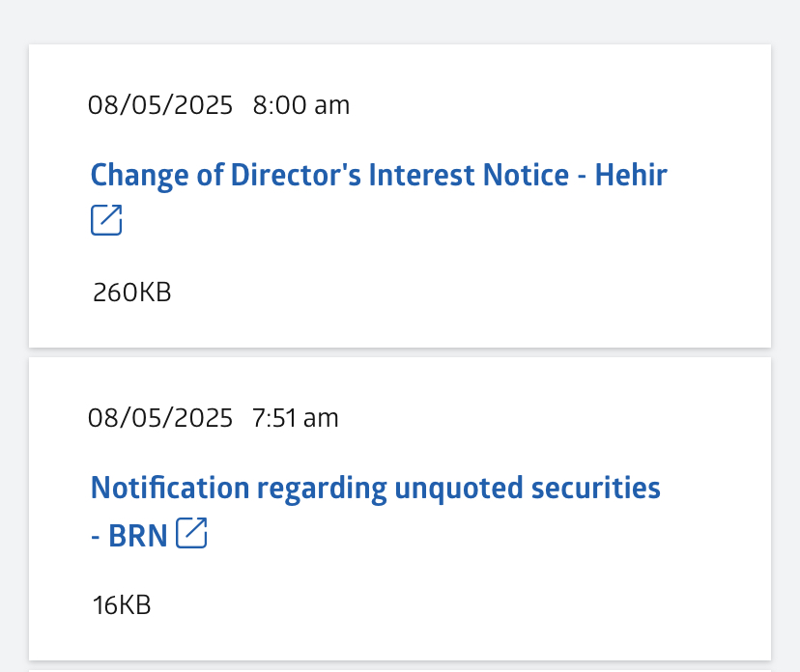Select the "- BRN" link text
This screenshot has width=800, height=672.
pyautogui.click(x=129, y=536)
